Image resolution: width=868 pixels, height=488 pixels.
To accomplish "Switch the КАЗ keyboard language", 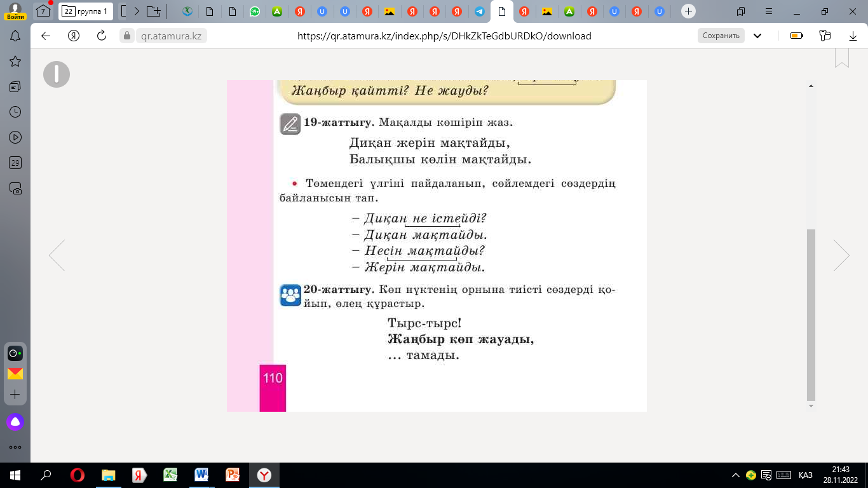I will 806,475.
